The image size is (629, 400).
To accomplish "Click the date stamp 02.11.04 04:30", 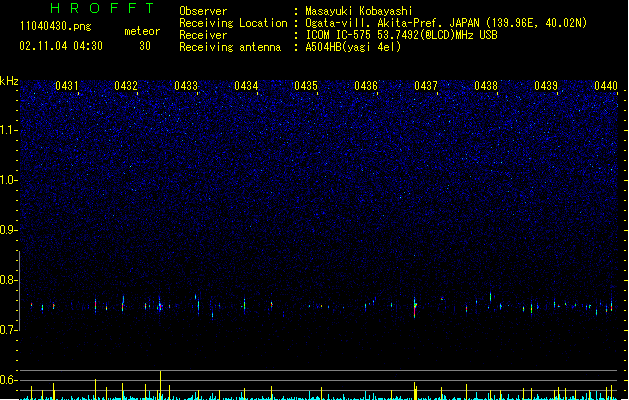I will [61, 46].
